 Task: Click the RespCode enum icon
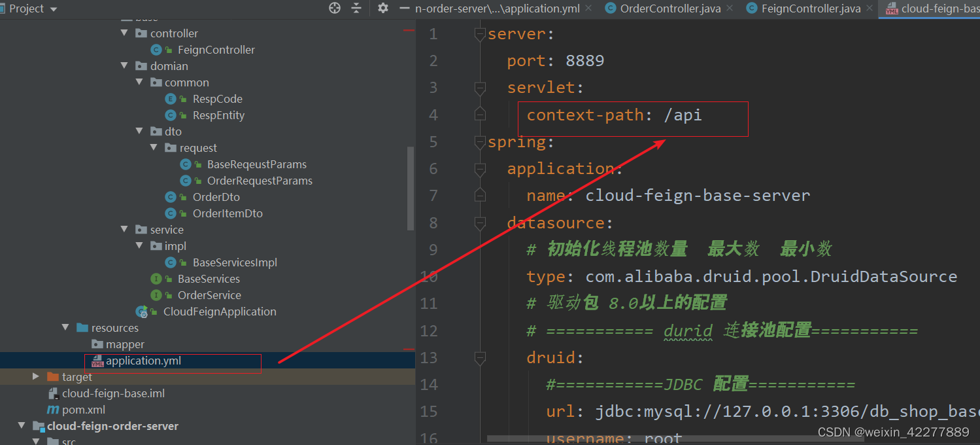tap(171, 99)
